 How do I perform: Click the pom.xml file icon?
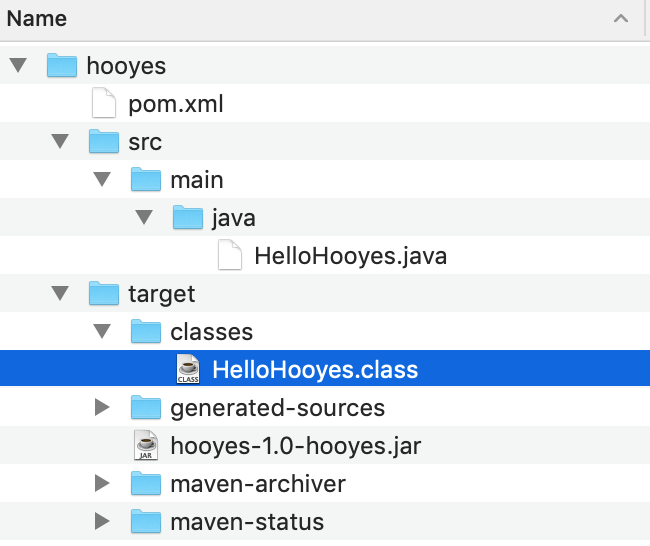point(104,104)
